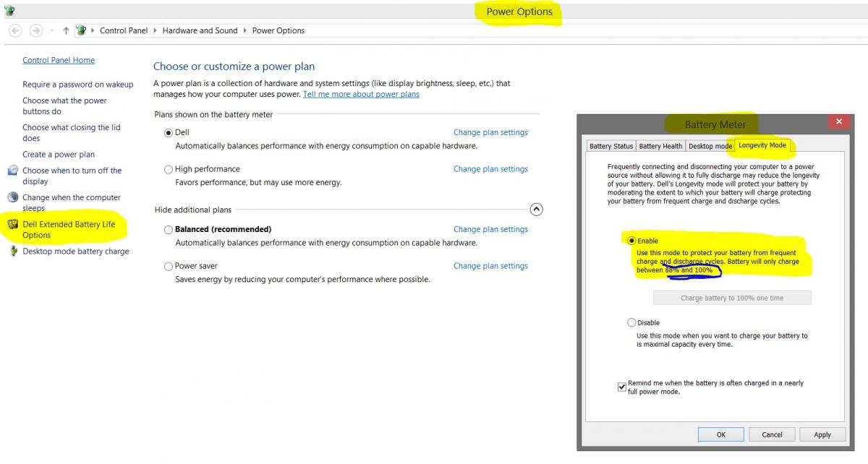Open Create a power plan link
Image resolution: width=868 pixels, height=464 pixels.
pyautogui.click(x=59, y=155)
